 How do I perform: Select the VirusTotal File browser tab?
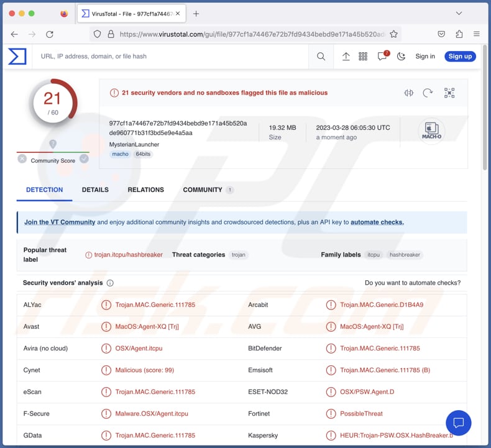point(132,14)
